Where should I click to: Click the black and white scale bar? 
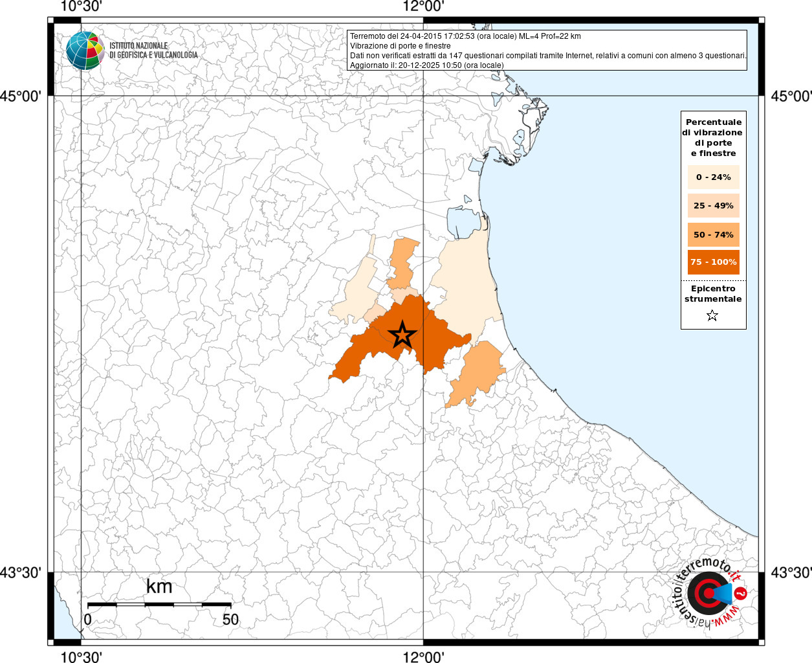[159, 605]
